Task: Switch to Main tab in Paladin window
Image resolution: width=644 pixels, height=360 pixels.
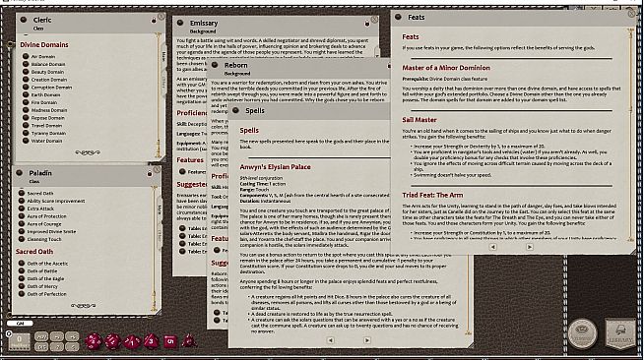Action: click(160, 210)
